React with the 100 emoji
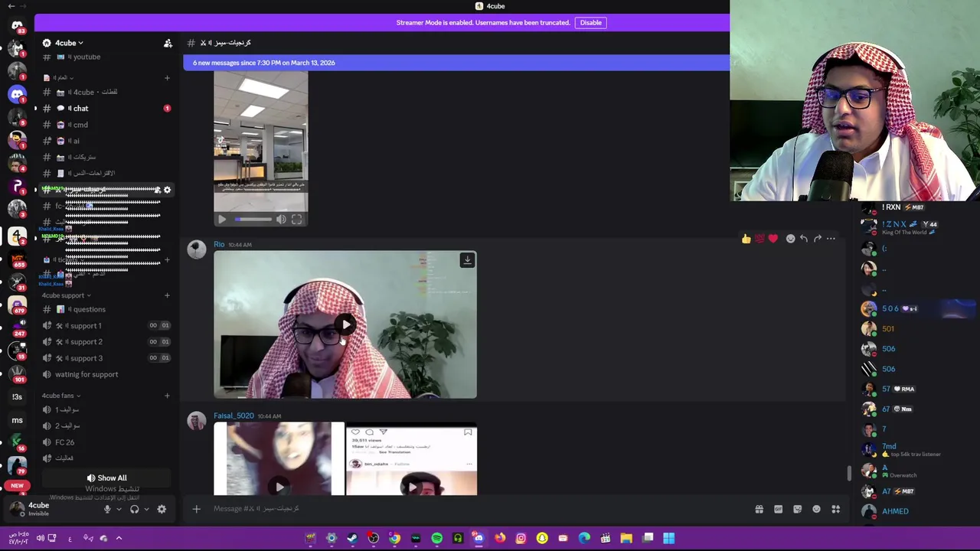The height and width of the screenshot is (551, 980). 759,239
